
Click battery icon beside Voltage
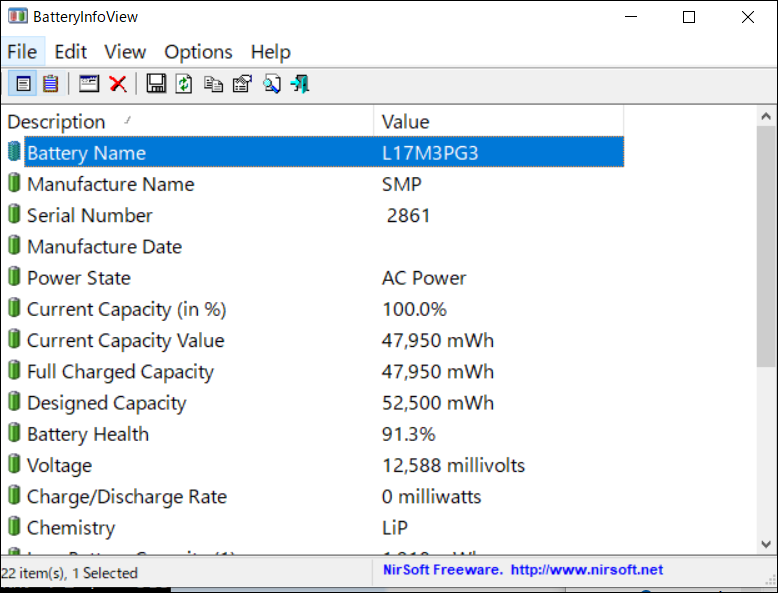pos(14,464)
